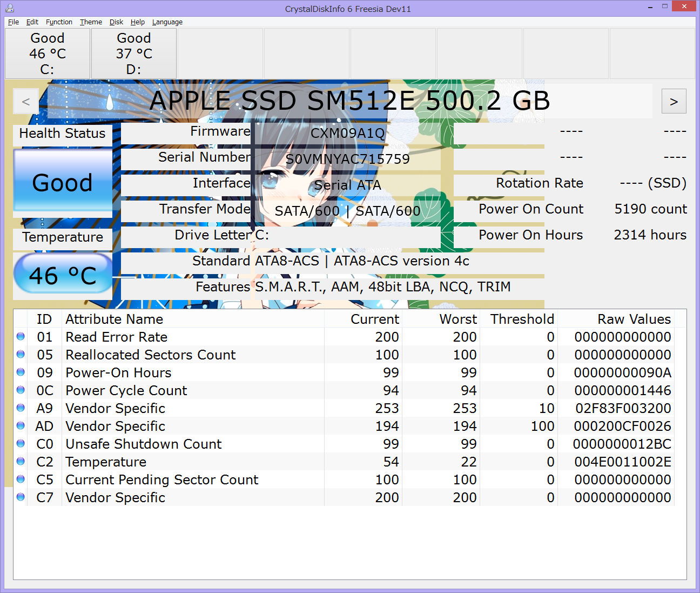The height and width of the screenshot is (593, 700).
Task: Click the status orb beside Reallocated Sectors Count
Action: (x=21, y=354)
